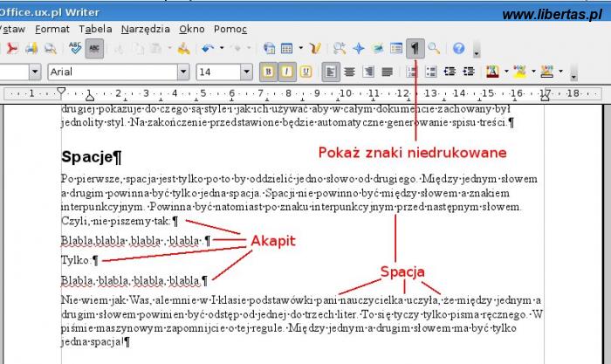Center-align the paragraph text
The height and width of the screenshot is (364, 611).
[349, 72]
